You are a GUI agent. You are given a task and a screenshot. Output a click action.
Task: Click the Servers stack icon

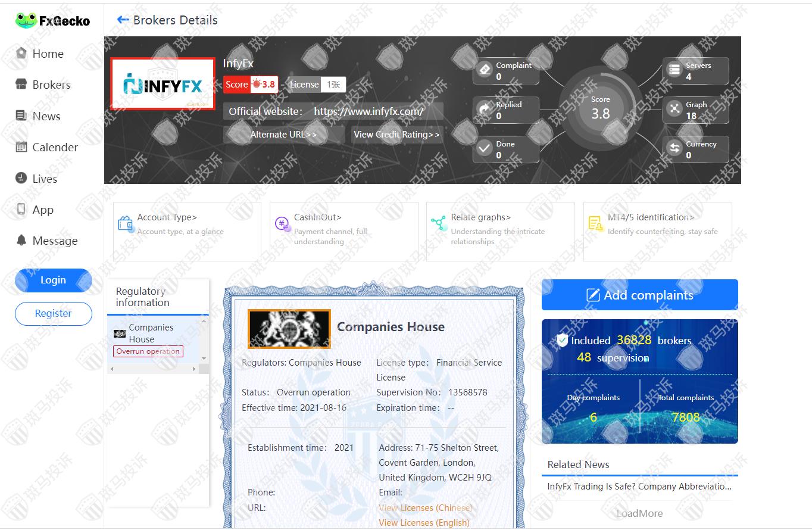click(674, 70)
